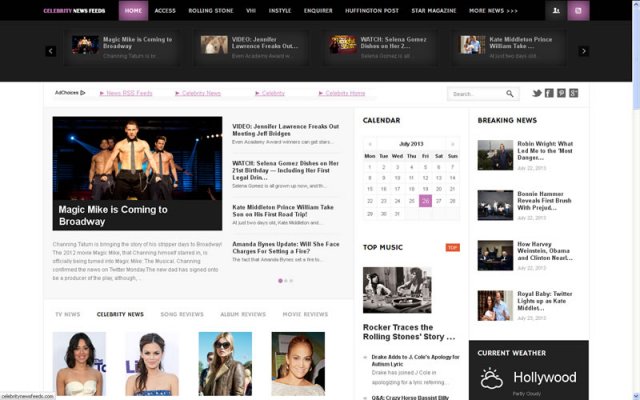Open Kate Middleton carousel card thumbnail
Viewport: 640px width, 400px height.
click(473, 45)
